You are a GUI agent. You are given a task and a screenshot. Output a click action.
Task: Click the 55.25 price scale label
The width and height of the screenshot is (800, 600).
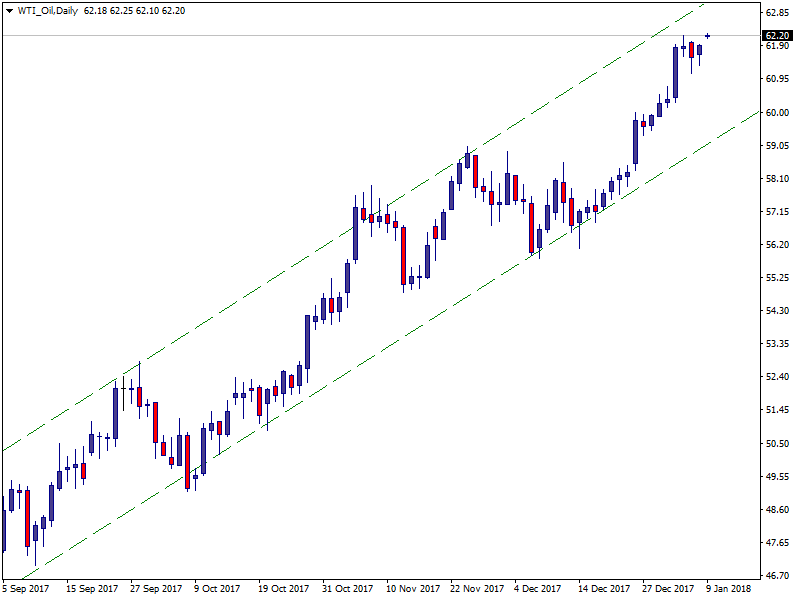click(778, 277)
